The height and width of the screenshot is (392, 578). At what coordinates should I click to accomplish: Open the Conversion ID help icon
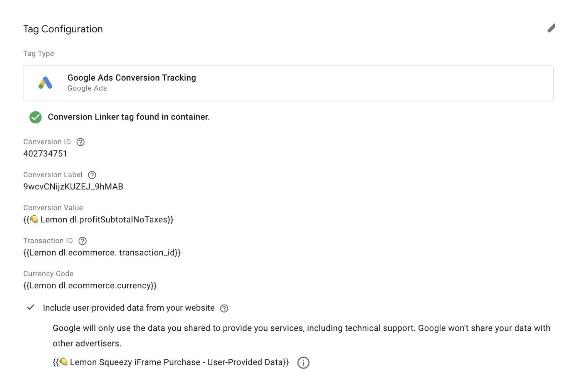point(81,142)
